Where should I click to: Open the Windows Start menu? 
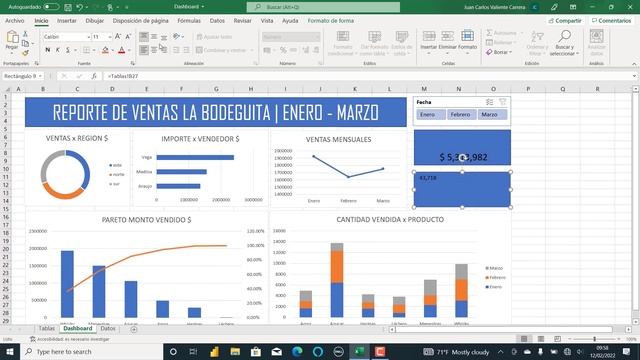coord(10,351)
